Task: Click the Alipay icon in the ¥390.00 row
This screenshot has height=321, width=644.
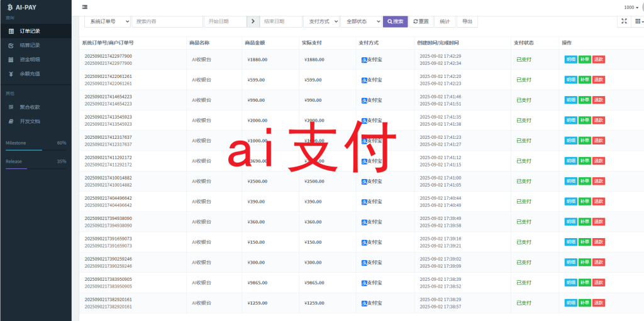Action: [x=364, y=202]
